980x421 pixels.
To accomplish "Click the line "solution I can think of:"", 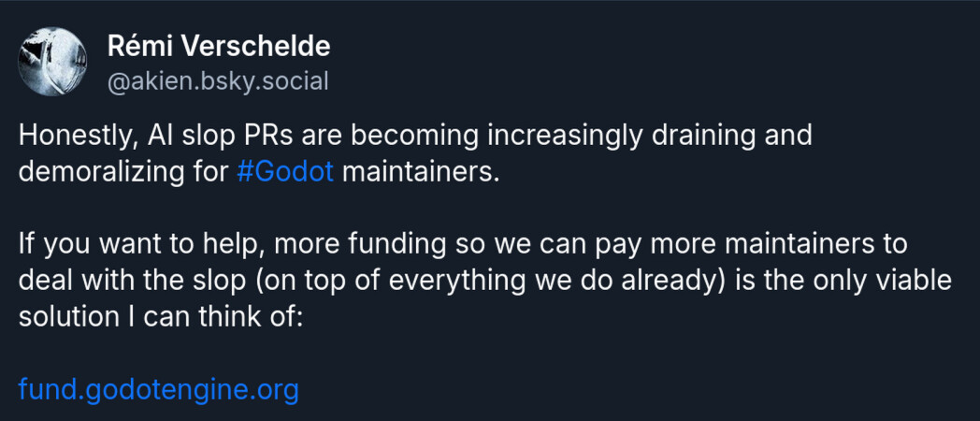I will tap(159, 315).
